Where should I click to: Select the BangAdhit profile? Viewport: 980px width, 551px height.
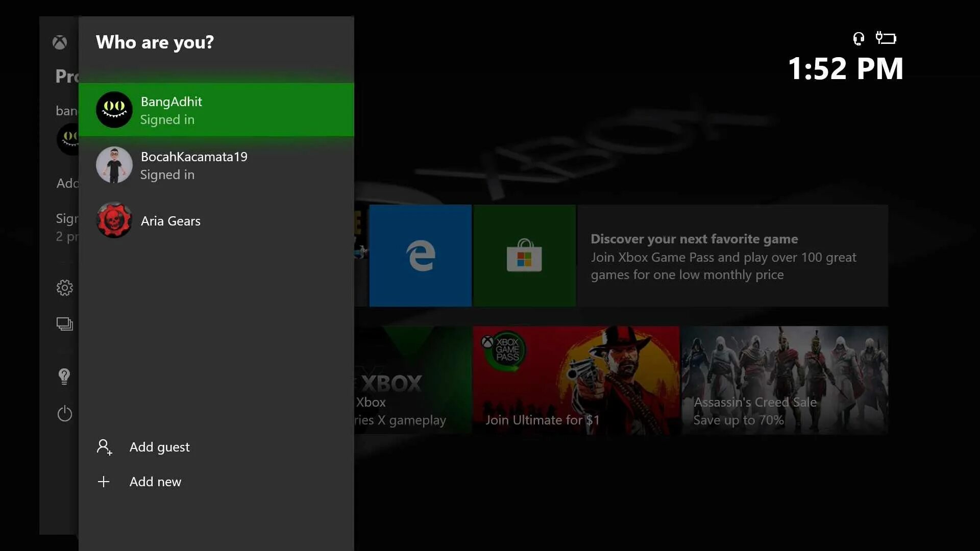(x=216, y=110)
